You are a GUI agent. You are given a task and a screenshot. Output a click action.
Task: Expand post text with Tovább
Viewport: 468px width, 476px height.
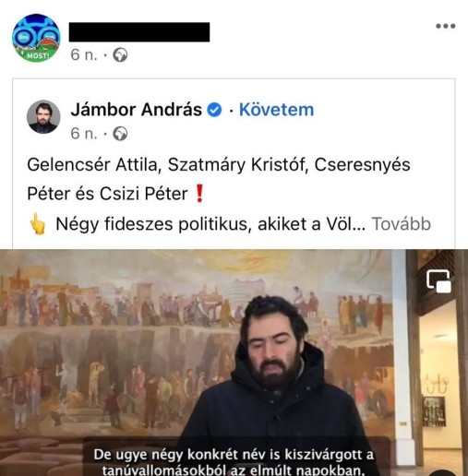click(x=402, y=224)
